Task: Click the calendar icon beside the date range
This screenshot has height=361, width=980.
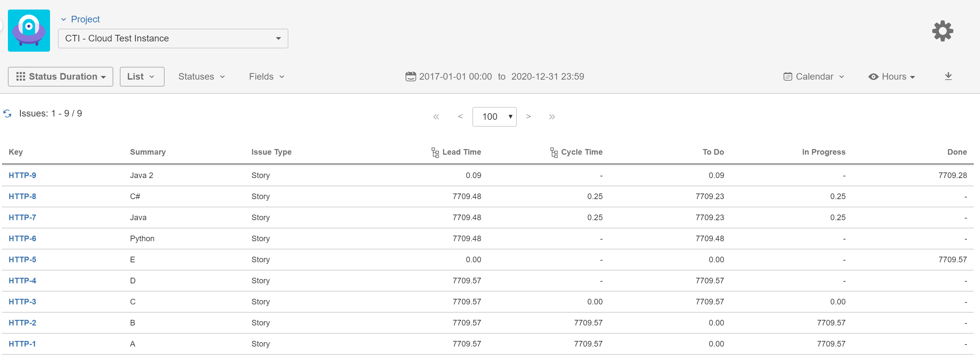Action: coord(411,76)
